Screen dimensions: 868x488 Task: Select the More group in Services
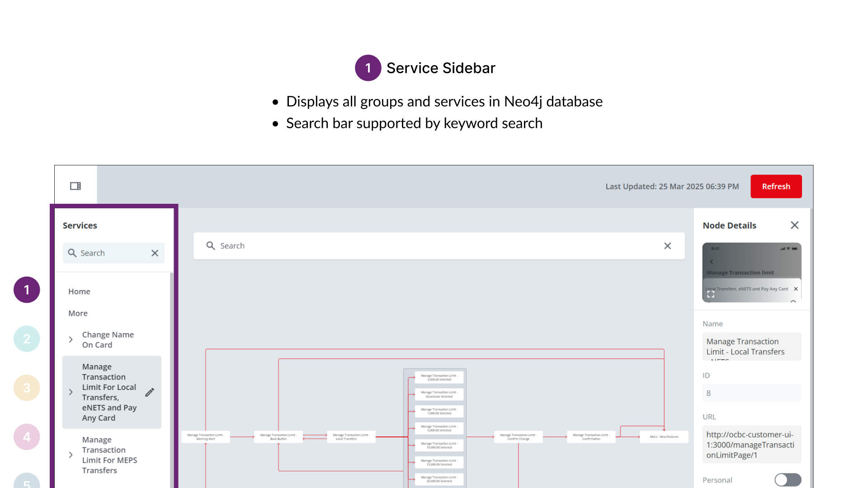(78, 313)
